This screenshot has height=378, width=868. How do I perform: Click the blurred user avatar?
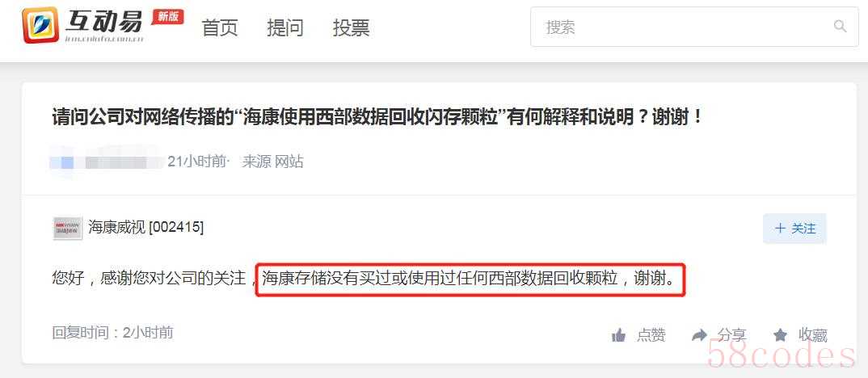[x=66, y=162]
